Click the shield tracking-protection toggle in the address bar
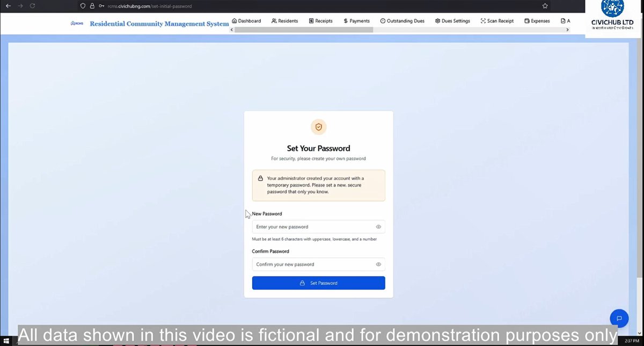This screenshot has width=644, height=346. point(82,6)
